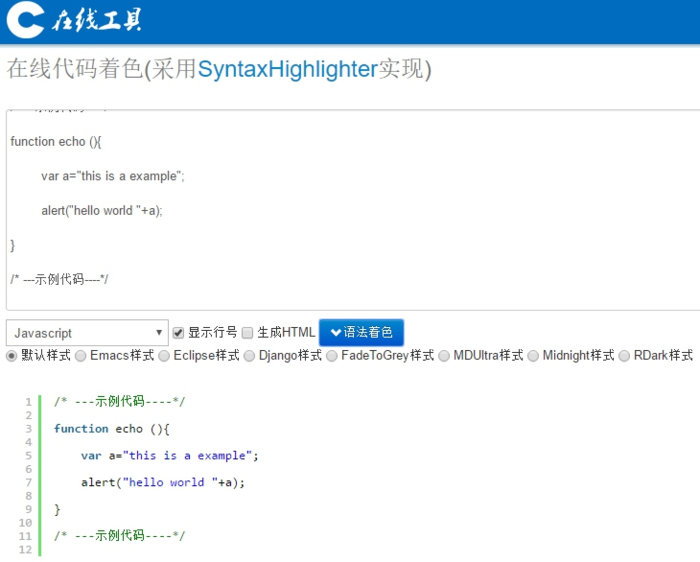This screenshot has height=562, width=700.
Task: Click the first green comment line in the output
Action: (119, 402)
